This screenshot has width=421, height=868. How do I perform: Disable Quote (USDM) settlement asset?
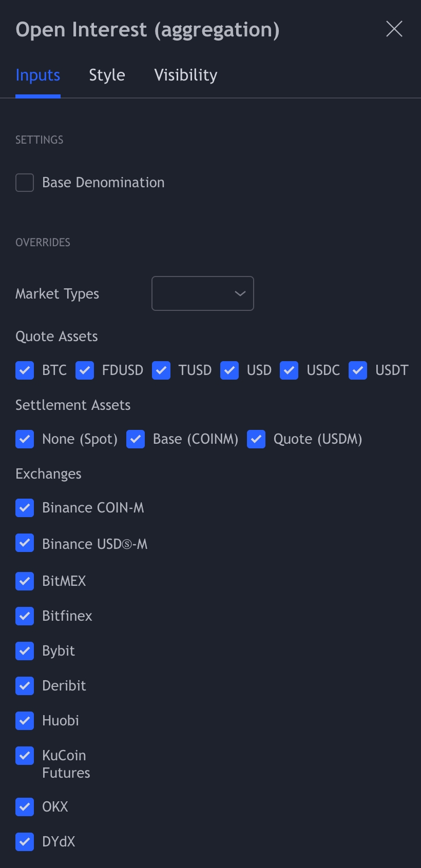click(x=256, y=439)
